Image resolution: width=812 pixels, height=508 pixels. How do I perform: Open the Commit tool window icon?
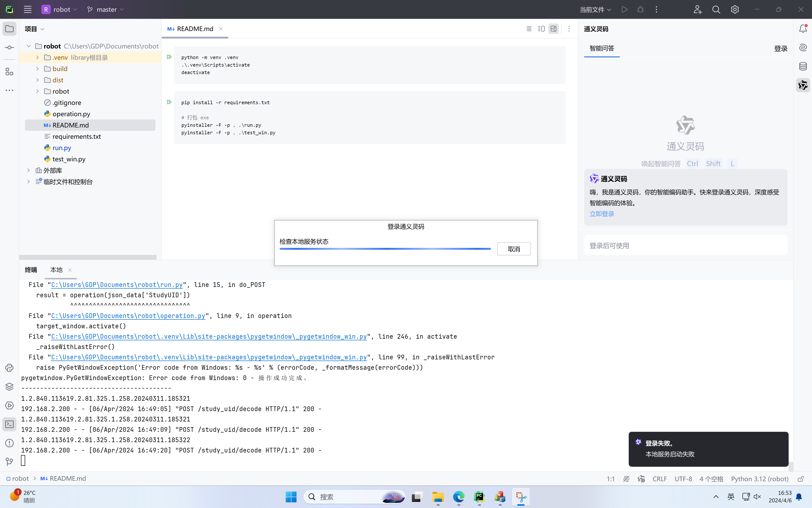tap(9, 47)
